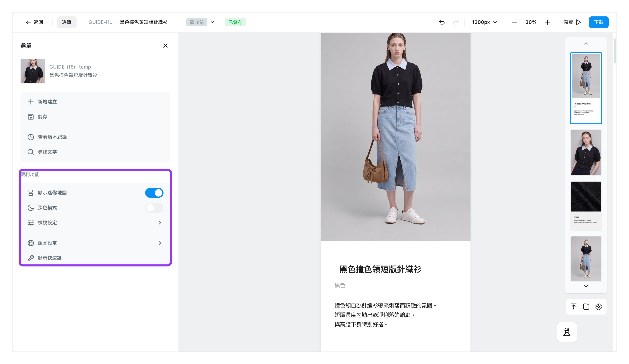The image size is (629, 364).
Task: Click the product thumbnail in 選單 panel
Action: point(33,71)
